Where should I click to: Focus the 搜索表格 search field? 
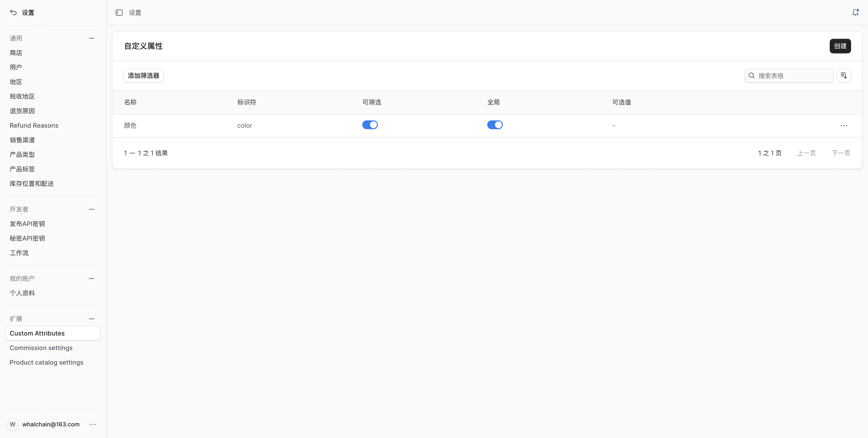click(x=794, y=76)
